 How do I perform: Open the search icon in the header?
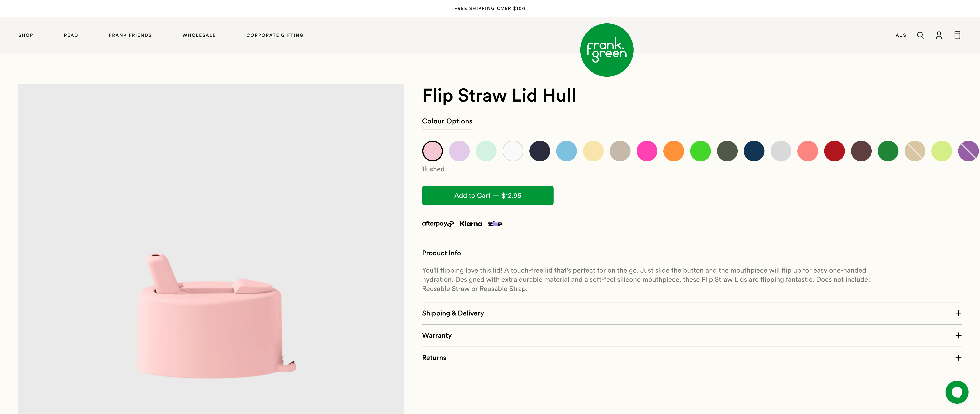[x=920, y=35]
